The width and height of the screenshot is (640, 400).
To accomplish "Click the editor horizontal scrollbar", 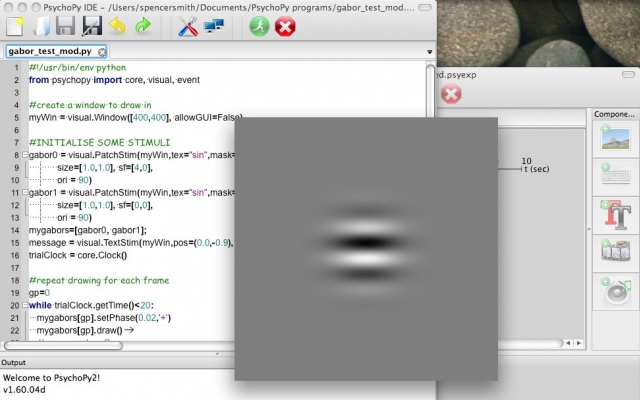I will pos(63,346).
